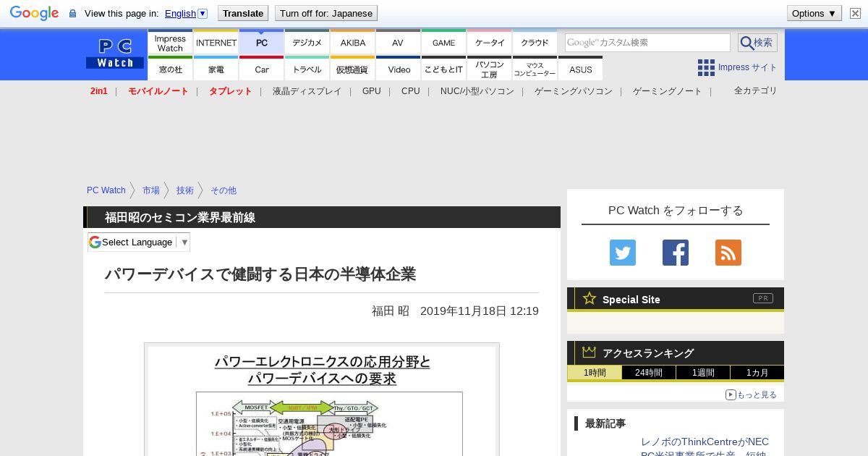Open the ASUS tab

pos(581,68)
